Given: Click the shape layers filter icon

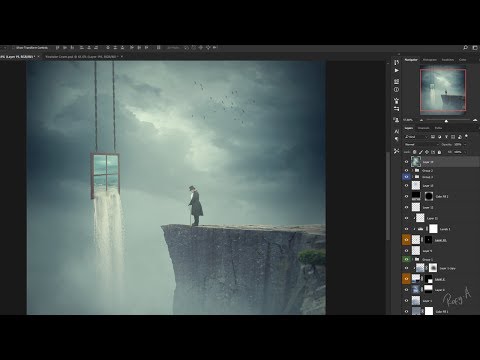Looking at the screenshot, I should [453, 137].
